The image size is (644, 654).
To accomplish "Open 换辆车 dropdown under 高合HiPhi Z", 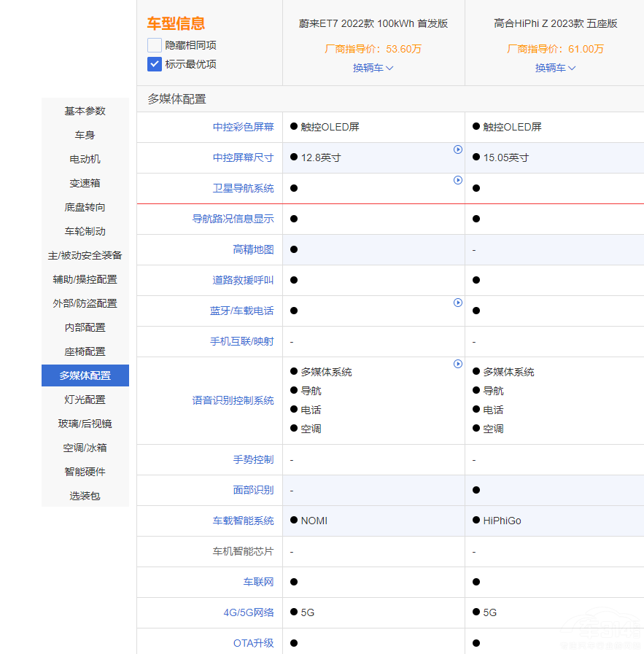I will (x=556, y=68).
